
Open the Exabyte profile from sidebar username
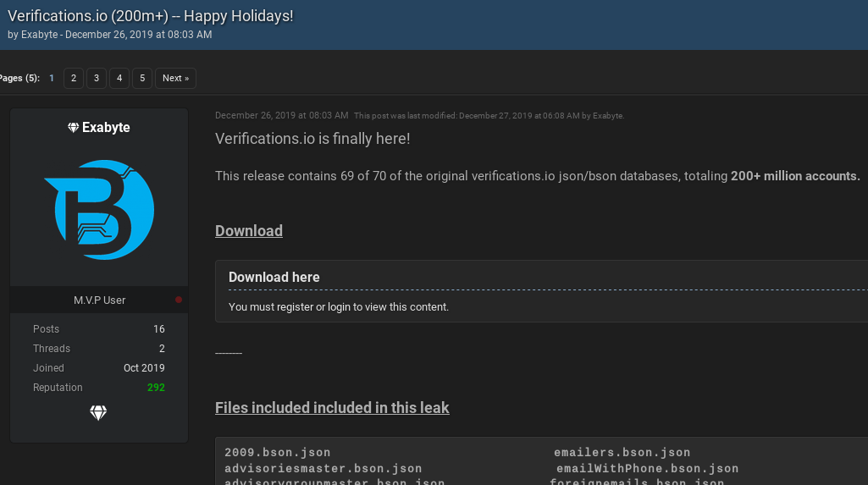[x=106, y=128]
